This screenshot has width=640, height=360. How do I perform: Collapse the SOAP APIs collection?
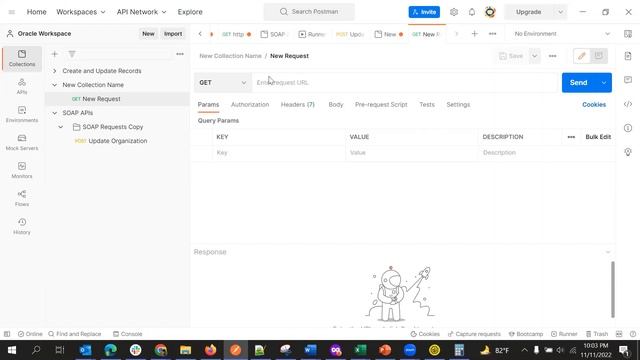[55, 113]
